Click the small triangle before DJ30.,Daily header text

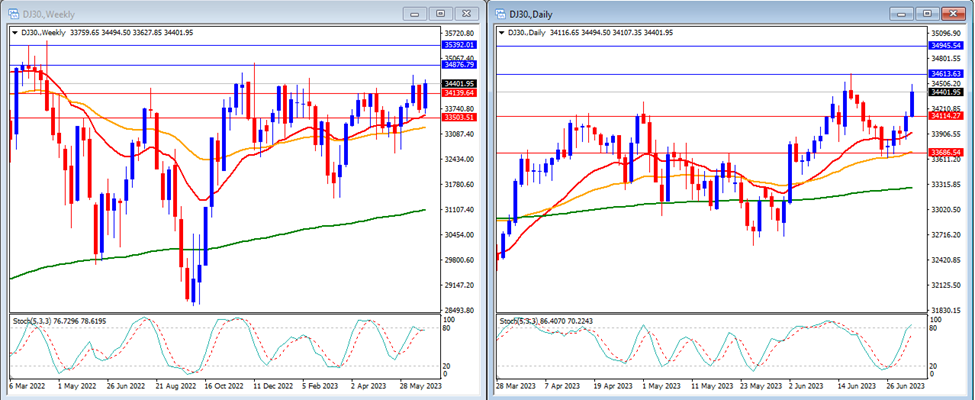point(501,32)
